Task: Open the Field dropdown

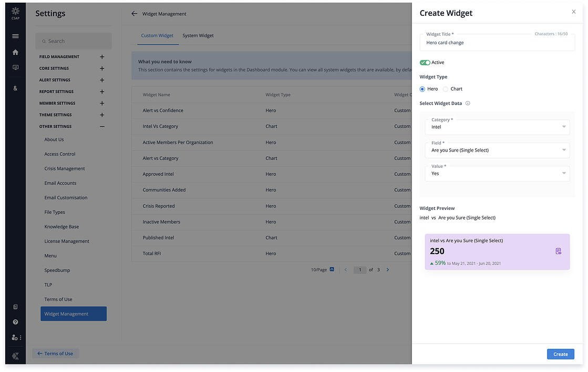Action: click(x=497, y=150)
